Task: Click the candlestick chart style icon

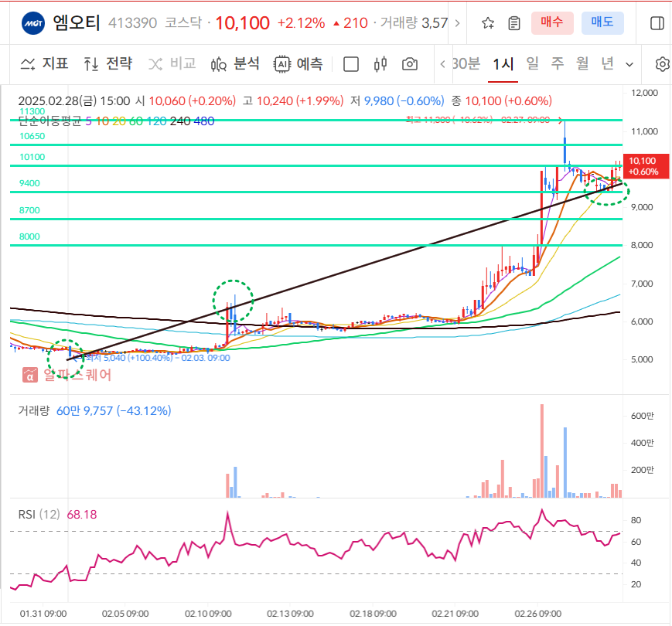Action: click(x=380, y=64)
